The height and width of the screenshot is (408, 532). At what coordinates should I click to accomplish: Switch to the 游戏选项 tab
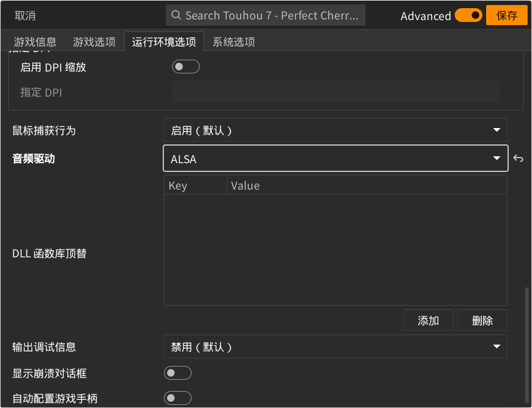click(x=94, y=41)
